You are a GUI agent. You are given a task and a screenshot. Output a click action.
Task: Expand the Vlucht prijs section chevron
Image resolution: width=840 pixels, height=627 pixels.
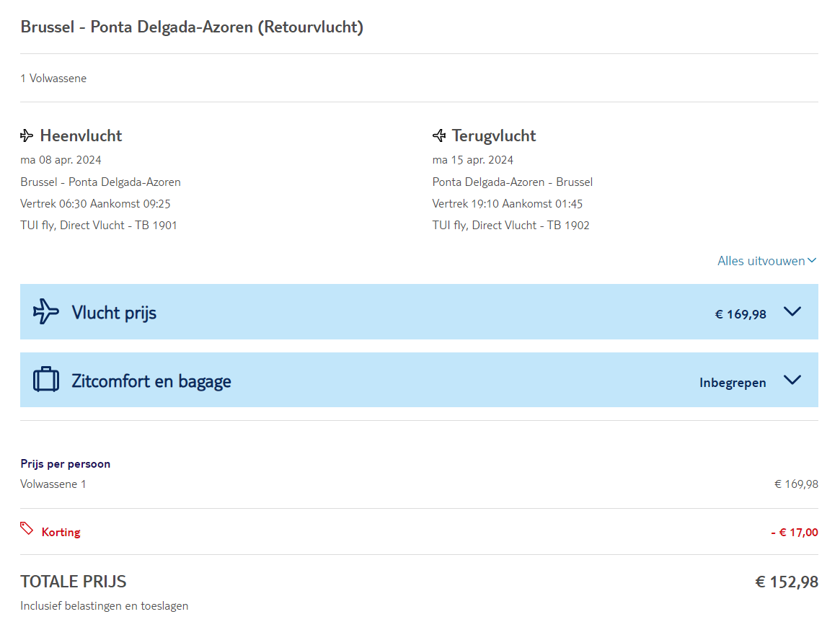pyautogui.click(x=792, y=311)
